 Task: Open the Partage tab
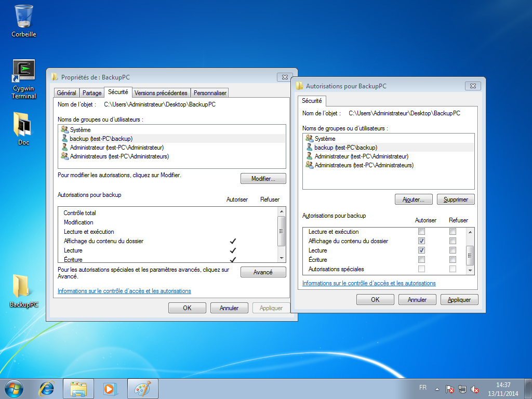[92, 93]
